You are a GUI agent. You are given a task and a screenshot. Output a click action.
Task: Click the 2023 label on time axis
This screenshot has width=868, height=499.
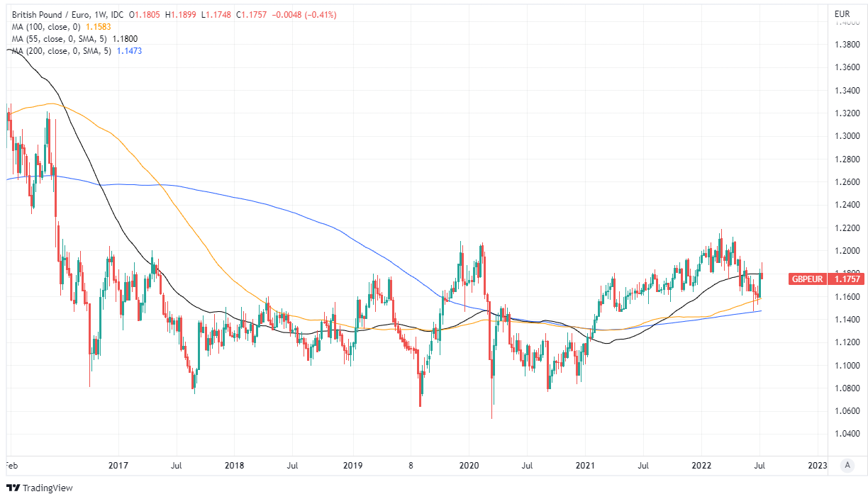[x=817, y=466]
